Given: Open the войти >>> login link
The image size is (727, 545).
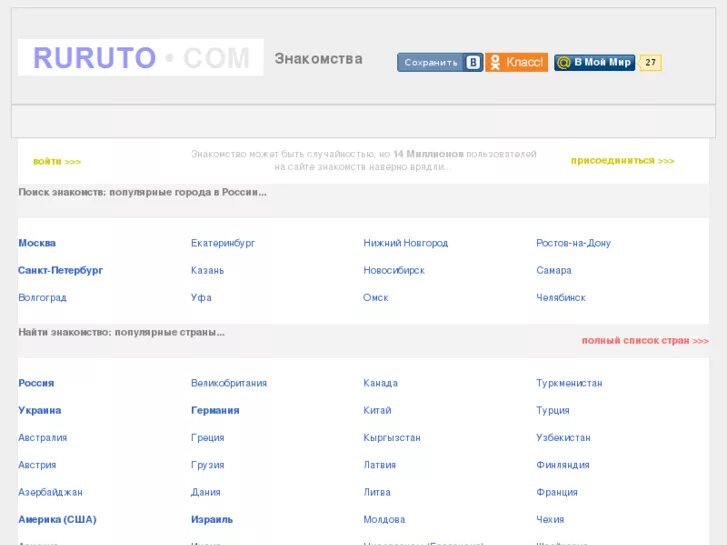Looking at the screenshot, I should point(57,161).
